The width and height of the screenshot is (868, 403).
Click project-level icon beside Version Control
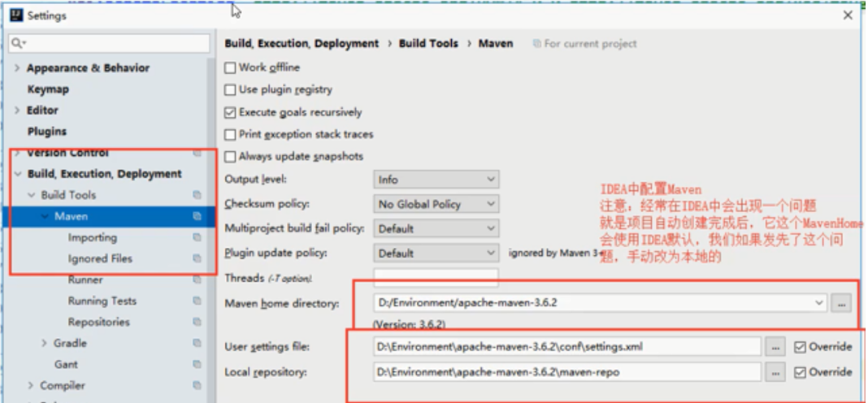pos(197,152)
